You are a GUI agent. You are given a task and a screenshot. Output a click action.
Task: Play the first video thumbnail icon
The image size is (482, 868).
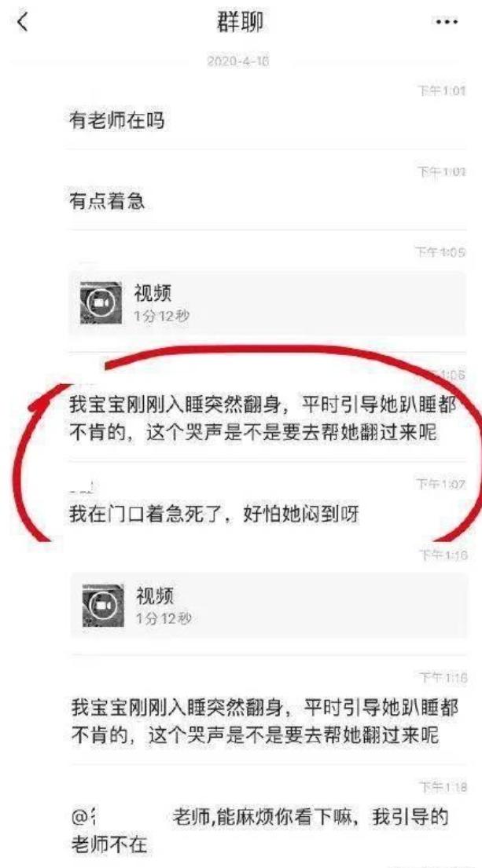click(x=101, y=302)
